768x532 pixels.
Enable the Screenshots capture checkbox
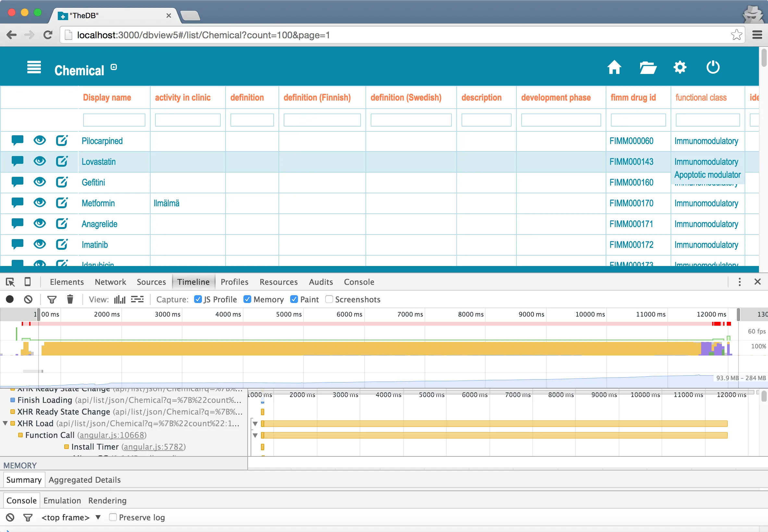click(x=329, y=299)
